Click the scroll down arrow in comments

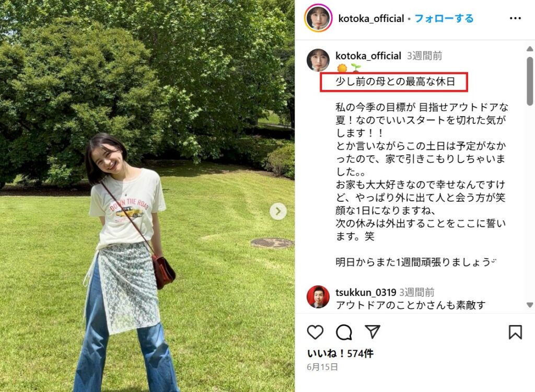tap(530, 305)
